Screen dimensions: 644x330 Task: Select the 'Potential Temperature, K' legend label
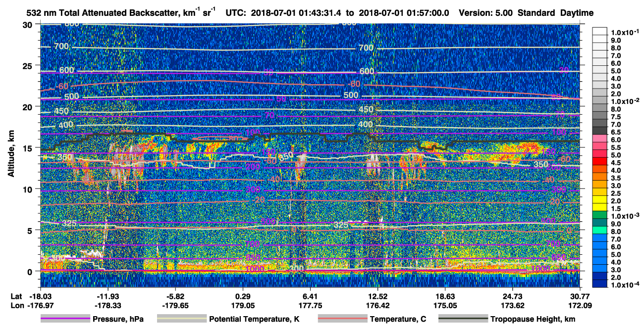point(254,319)
